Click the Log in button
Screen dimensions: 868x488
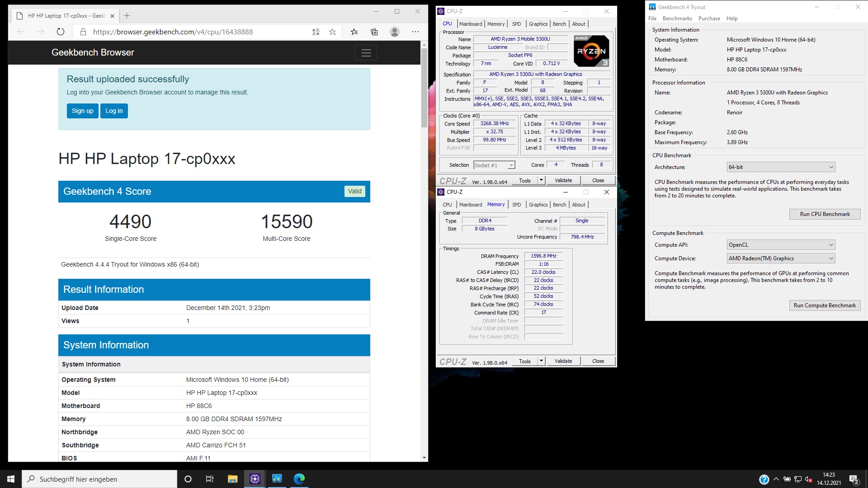click(114, 111)
